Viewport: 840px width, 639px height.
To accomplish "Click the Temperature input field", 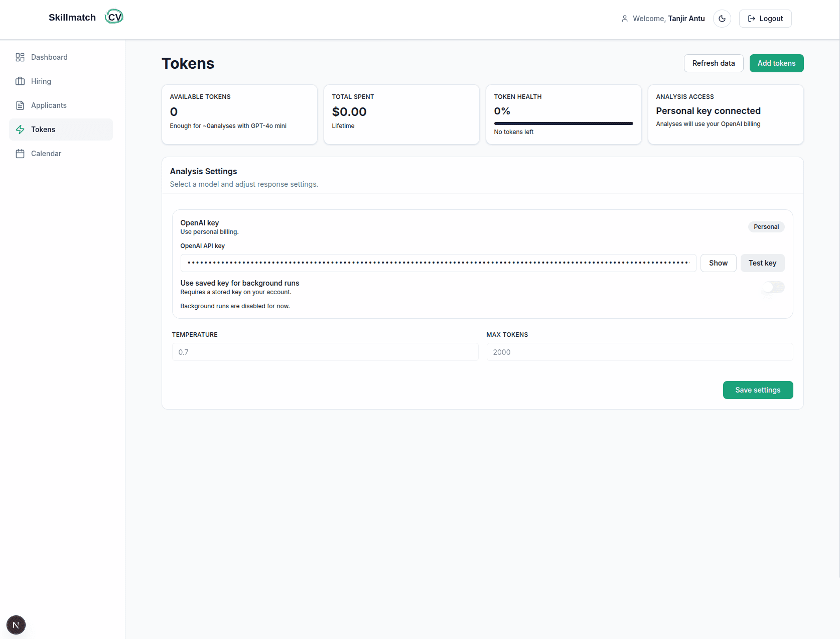I will (x=325, y=352).
